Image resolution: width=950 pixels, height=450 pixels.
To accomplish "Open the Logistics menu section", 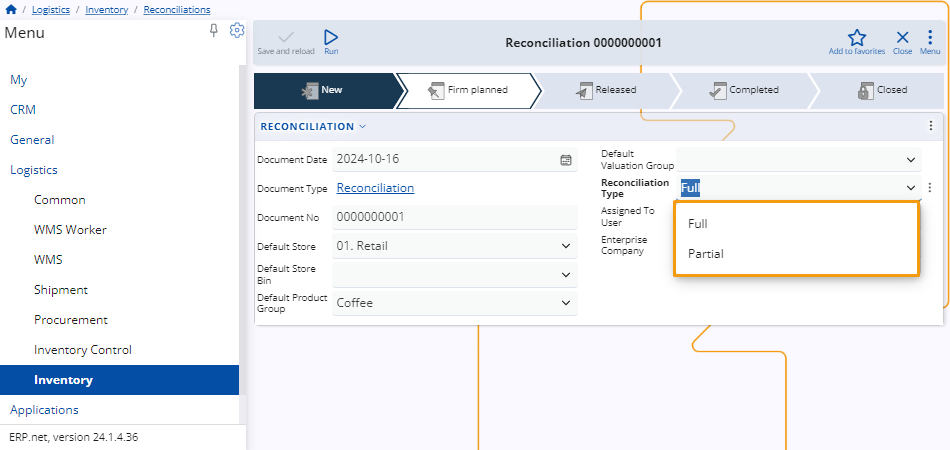I will click(34, 170).
